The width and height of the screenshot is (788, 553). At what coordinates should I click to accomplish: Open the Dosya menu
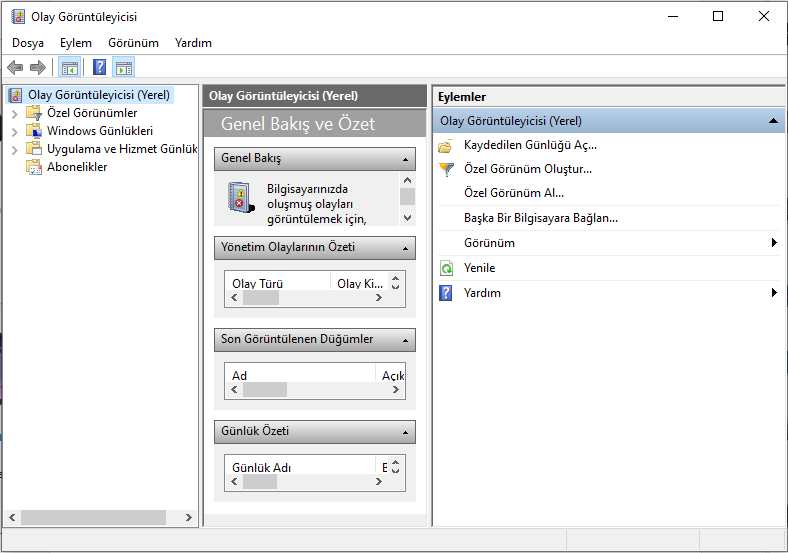28,43
